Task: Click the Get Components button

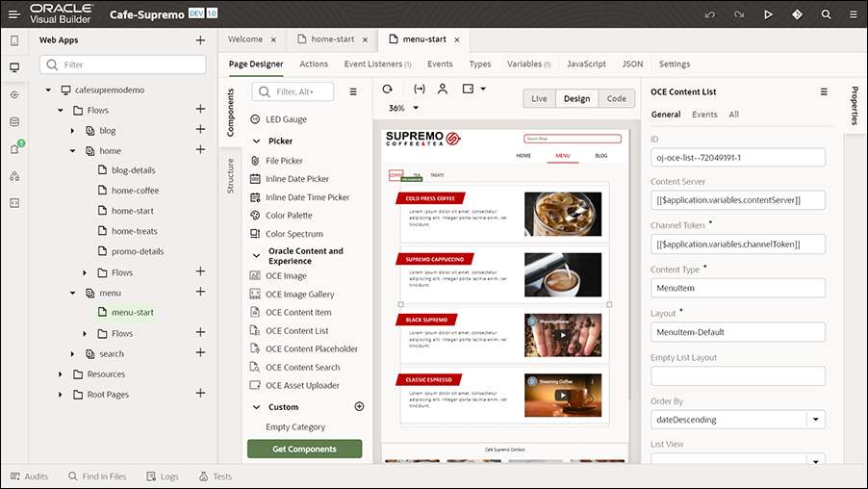Action: (x=304, y=450)
